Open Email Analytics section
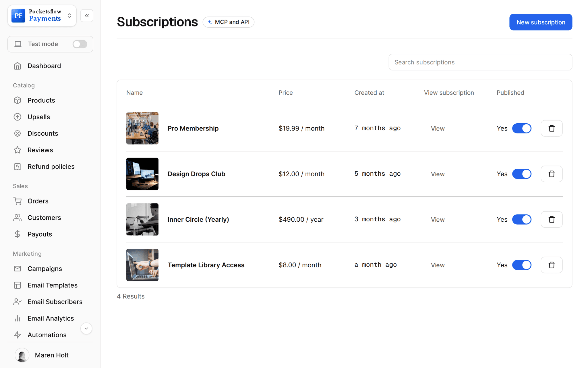Image resolution: width=588 pixels, height=368 pixels. coord(51,318)
